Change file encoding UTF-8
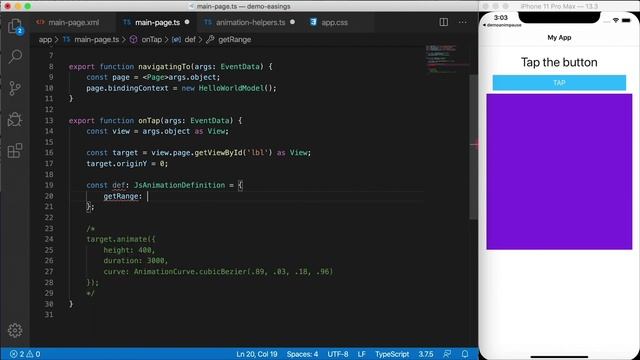 (x=338, y=354)
